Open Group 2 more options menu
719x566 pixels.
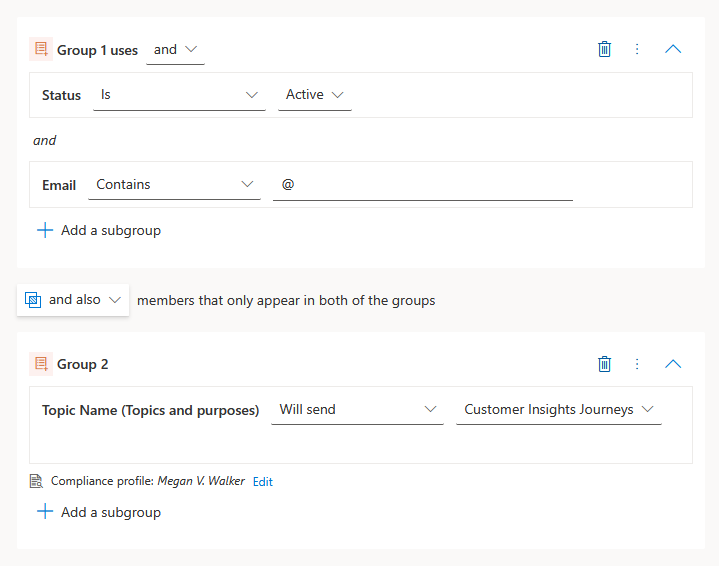point(637,364)
